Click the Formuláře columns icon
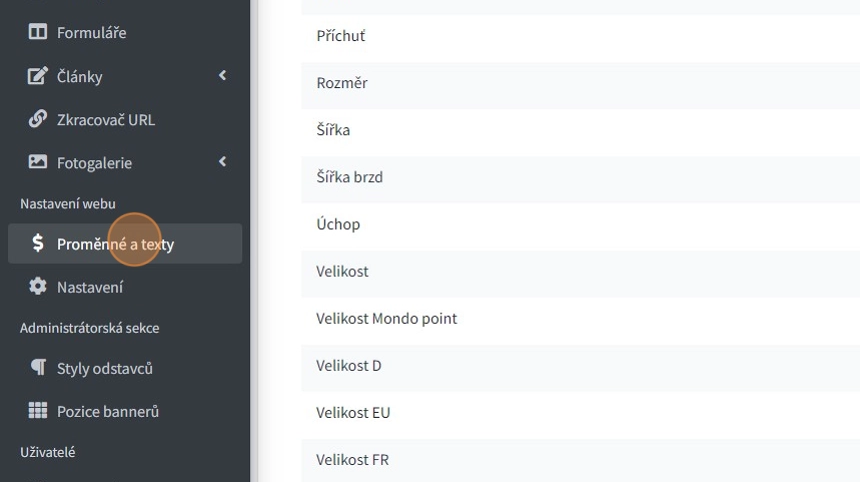This screenshot has height=482, width=860. 38,33
